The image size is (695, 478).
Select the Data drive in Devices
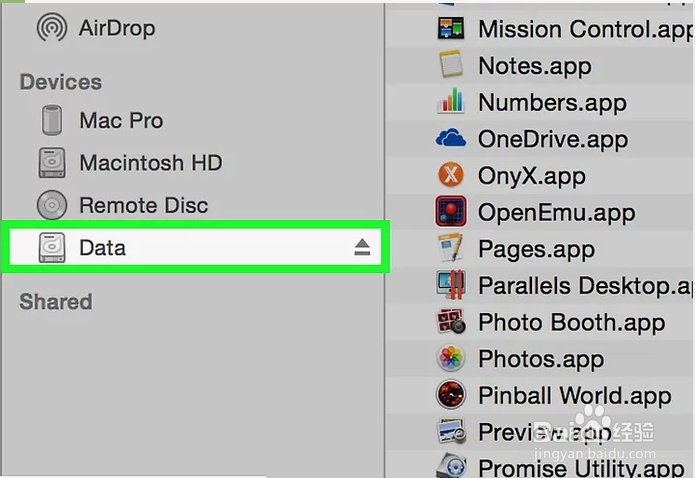pyautogui.click(x=195, y=247)
